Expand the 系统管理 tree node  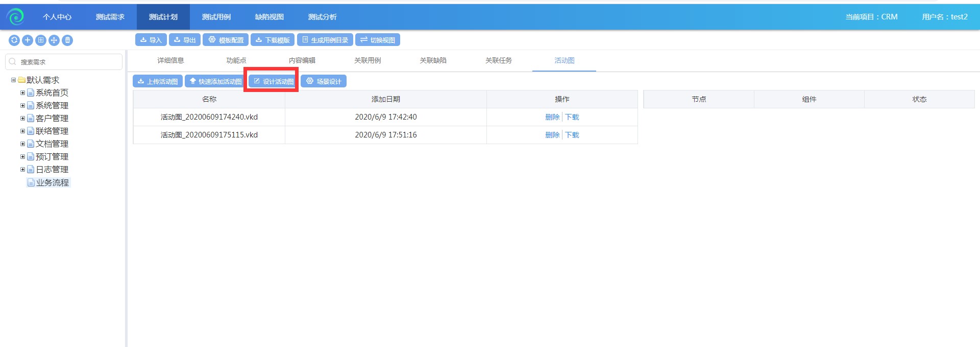coord(22,106)
